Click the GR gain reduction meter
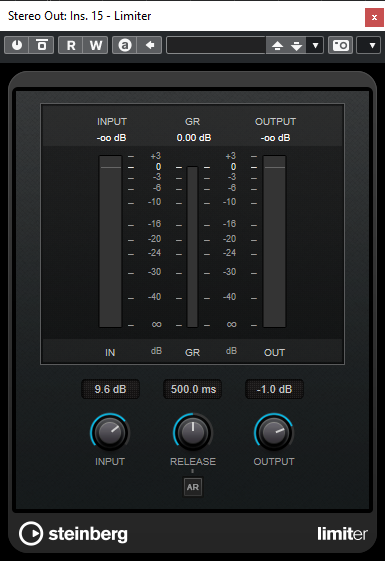Image resolution: width=385 pixels, height=561 pixels. coord(192,247)
